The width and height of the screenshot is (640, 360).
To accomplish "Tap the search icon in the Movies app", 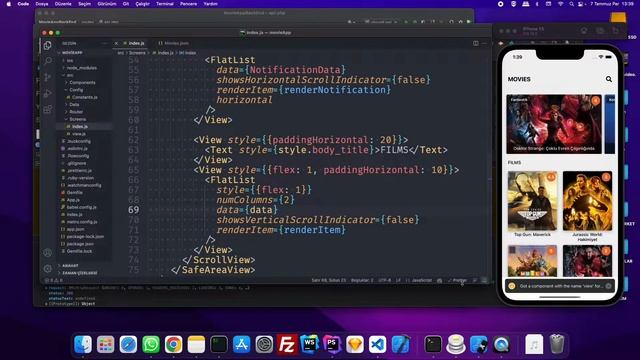I will [x=609, y=79].
